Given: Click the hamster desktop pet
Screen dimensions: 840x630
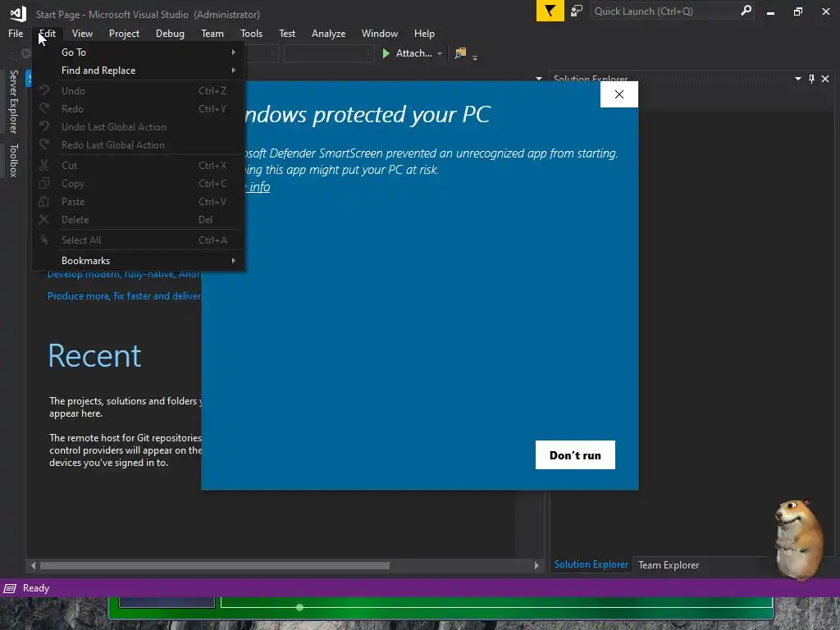Looking at the screenshot, I should pyautogui.click(x=799, y=539).
